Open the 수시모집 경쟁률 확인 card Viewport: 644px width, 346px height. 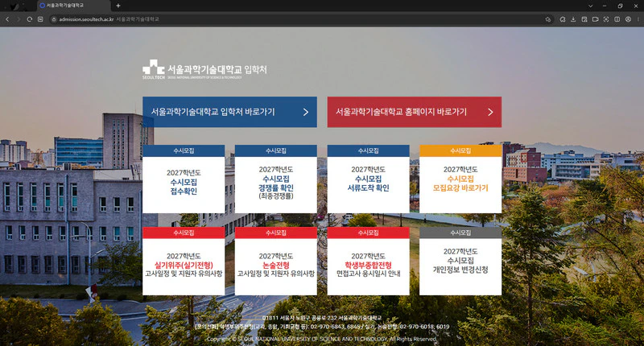276,179
